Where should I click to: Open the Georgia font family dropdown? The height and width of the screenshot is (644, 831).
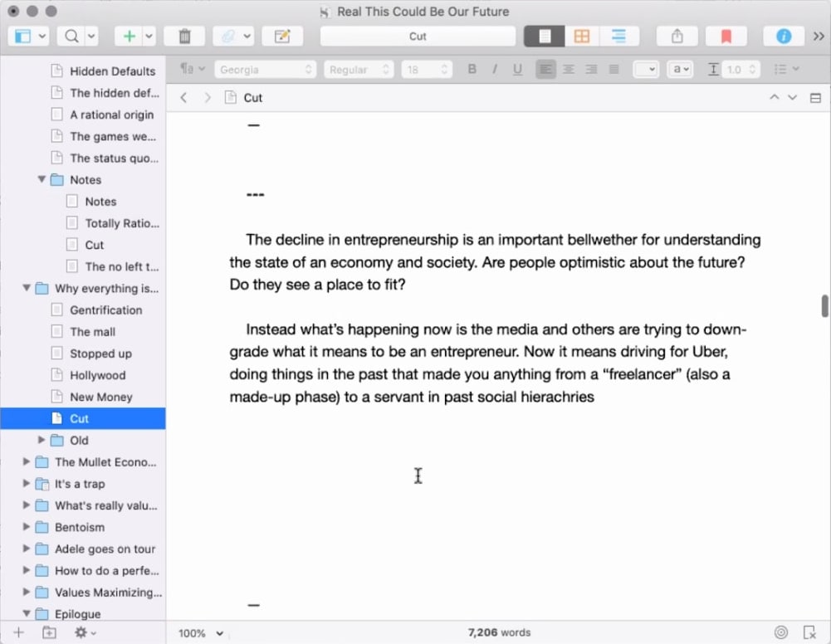[x=265, y=70]
